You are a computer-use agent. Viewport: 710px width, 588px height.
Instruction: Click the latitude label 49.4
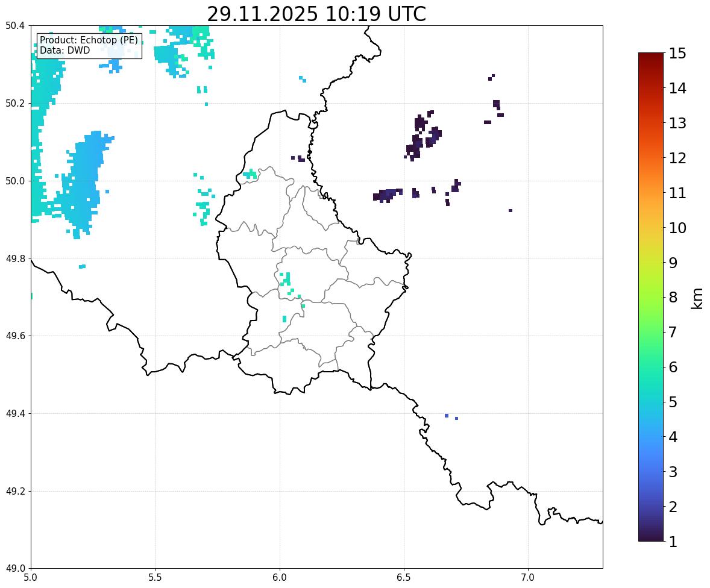click(15, 414)
